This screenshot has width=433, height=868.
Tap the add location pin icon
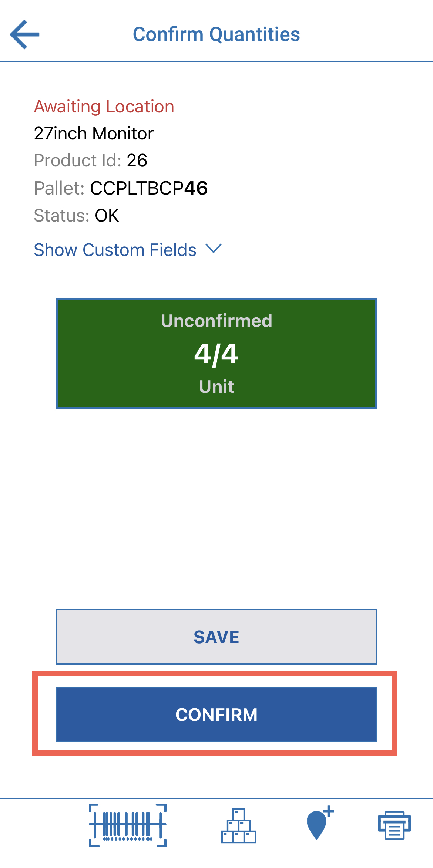(319, 823)
